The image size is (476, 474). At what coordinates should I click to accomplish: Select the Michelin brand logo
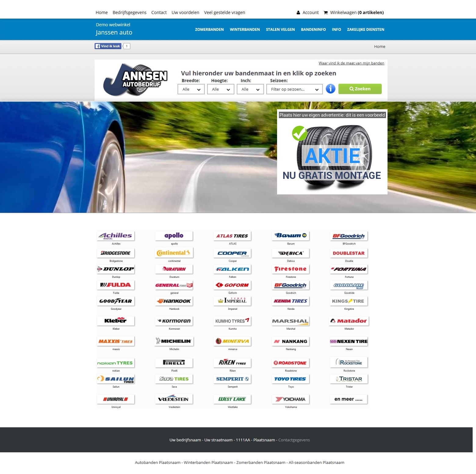pyautogui.click(x=174, y=341)
